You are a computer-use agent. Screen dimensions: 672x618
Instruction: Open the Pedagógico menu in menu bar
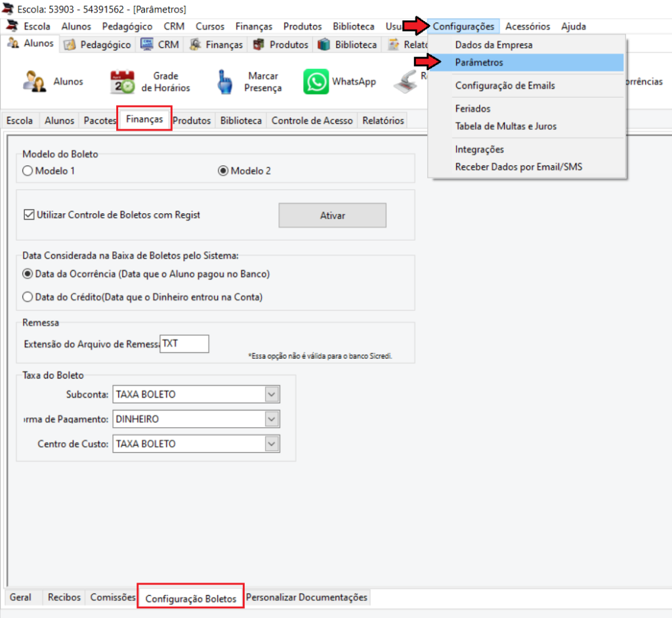click(x=127, y=26)
